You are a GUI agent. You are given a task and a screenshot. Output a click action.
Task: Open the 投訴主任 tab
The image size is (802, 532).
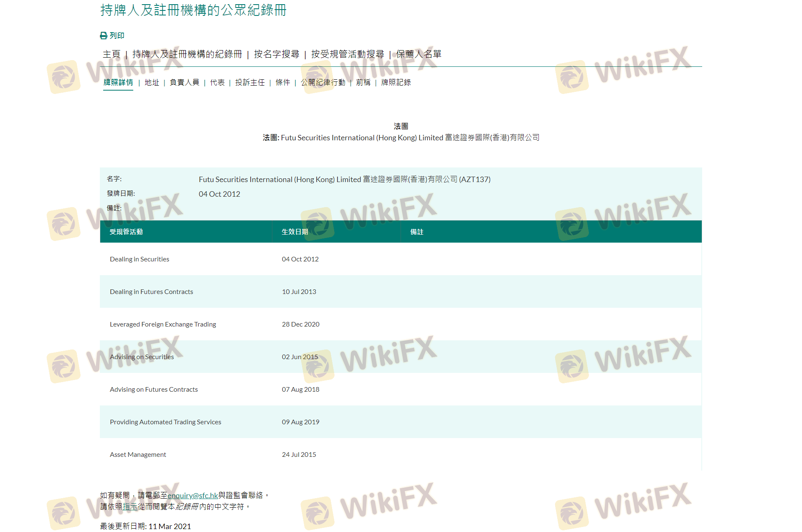250,83
